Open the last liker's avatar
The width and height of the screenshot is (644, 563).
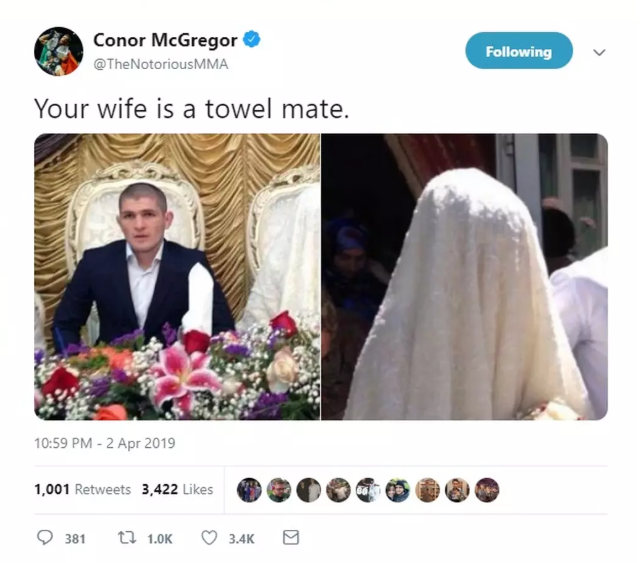[x=487, y=490]
